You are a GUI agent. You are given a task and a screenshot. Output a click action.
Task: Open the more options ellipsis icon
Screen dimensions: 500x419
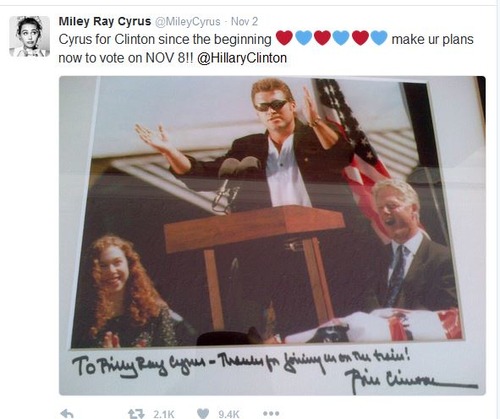(271, 414)
